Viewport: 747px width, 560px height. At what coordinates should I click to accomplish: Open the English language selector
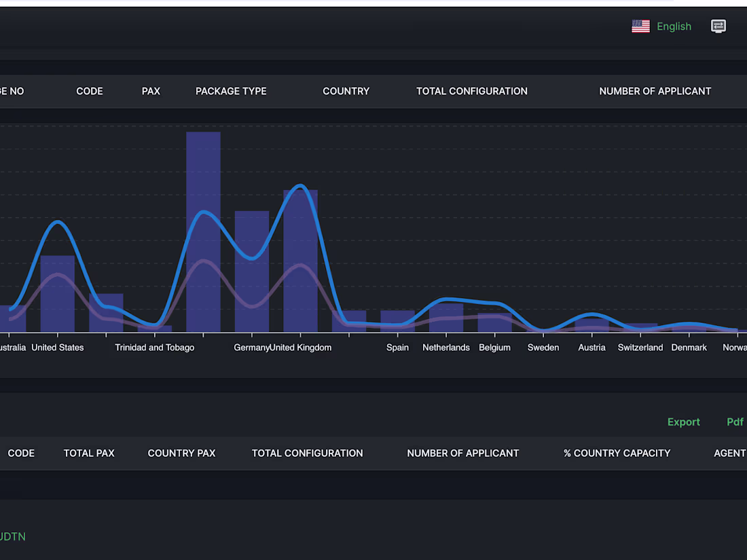674,26
